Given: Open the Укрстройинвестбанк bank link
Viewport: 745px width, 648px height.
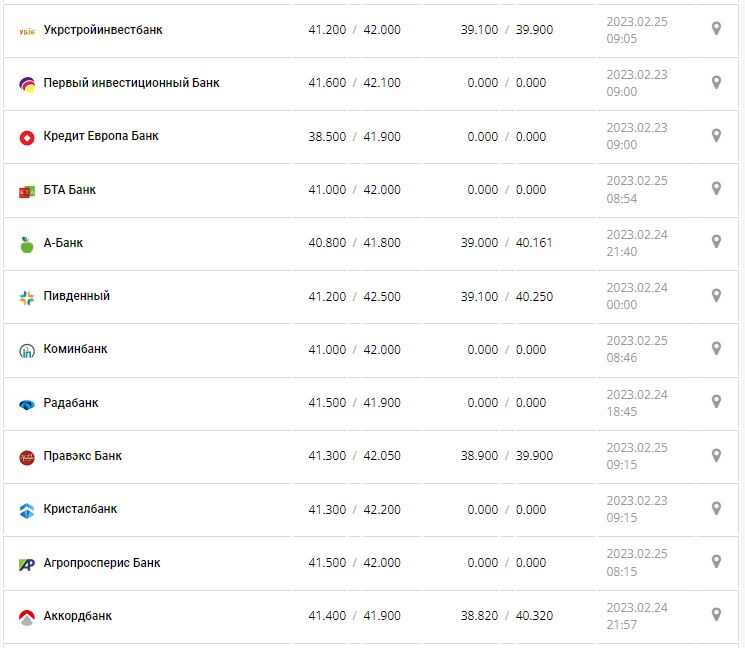Looking at the screenshot, I should click(103, 30).
